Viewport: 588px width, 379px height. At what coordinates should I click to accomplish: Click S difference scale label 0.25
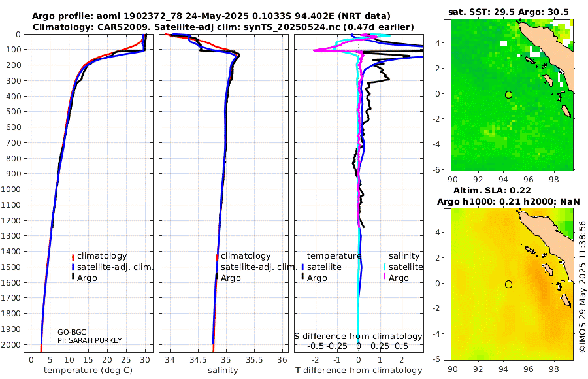coord(380,346)
